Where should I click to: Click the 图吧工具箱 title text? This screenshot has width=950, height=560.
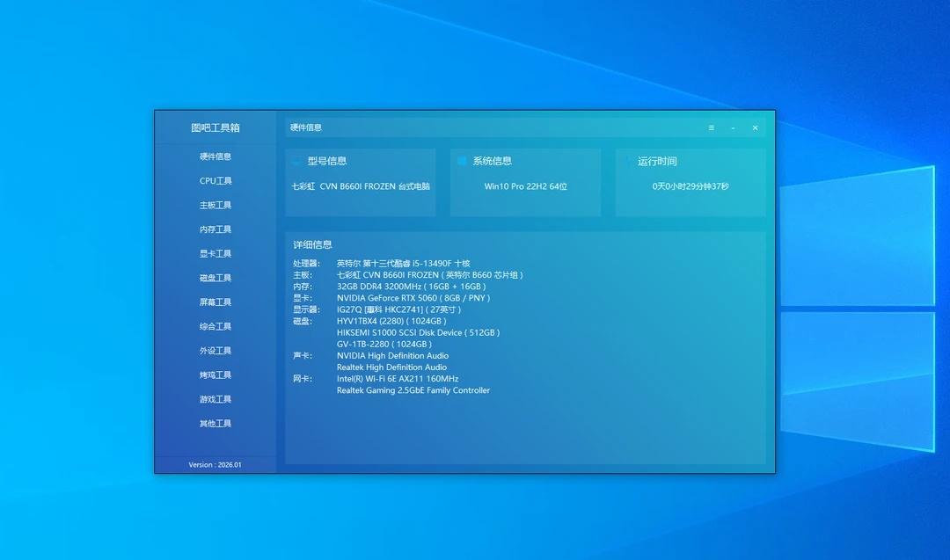(x=216, y=127)
